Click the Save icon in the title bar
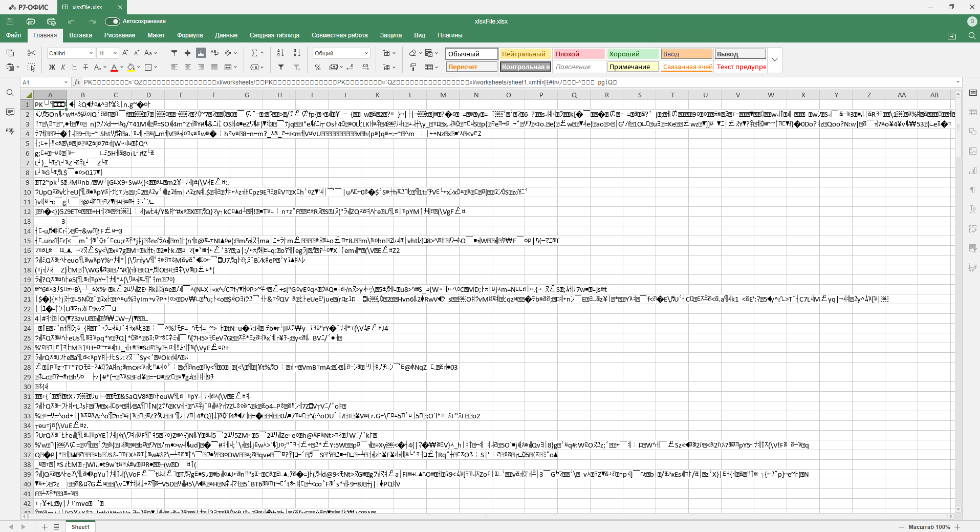 coord(10,22)
